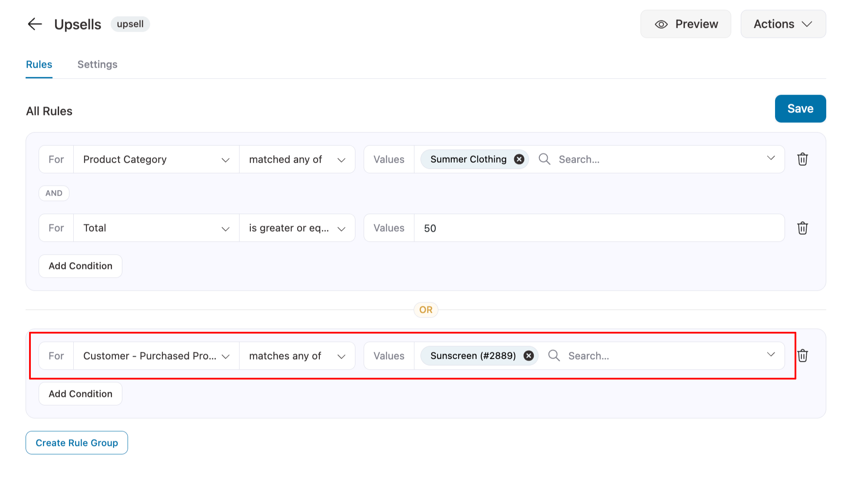Click the back arrow next to Upsells

click(x=35, y=24)
